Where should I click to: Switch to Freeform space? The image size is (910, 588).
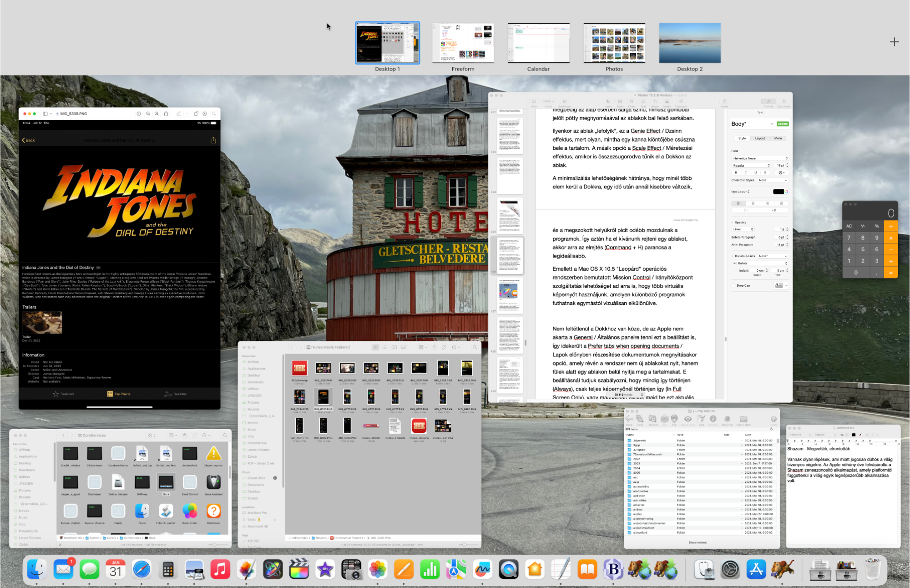point(463,43)
